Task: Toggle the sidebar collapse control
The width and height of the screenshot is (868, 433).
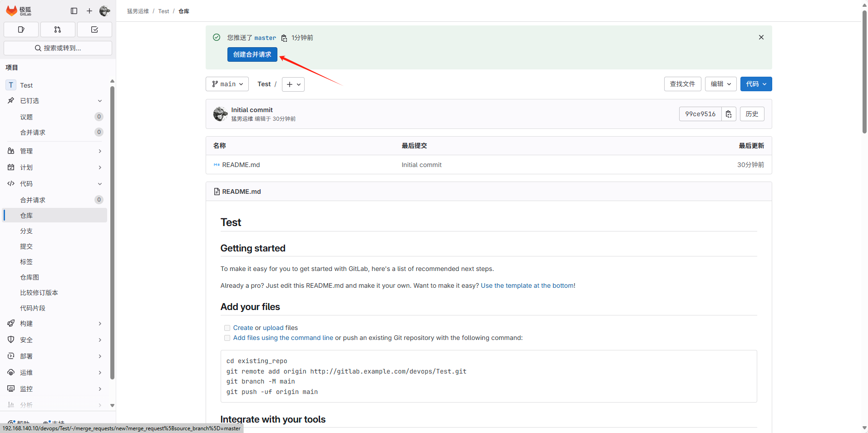Action: 74,11
